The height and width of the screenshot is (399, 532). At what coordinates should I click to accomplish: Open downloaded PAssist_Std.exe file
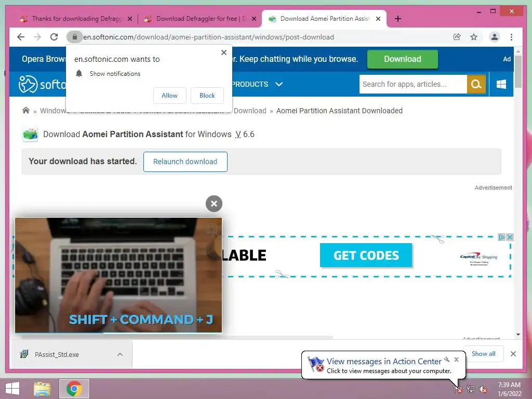pyautogui.click(x=56, y=354)
